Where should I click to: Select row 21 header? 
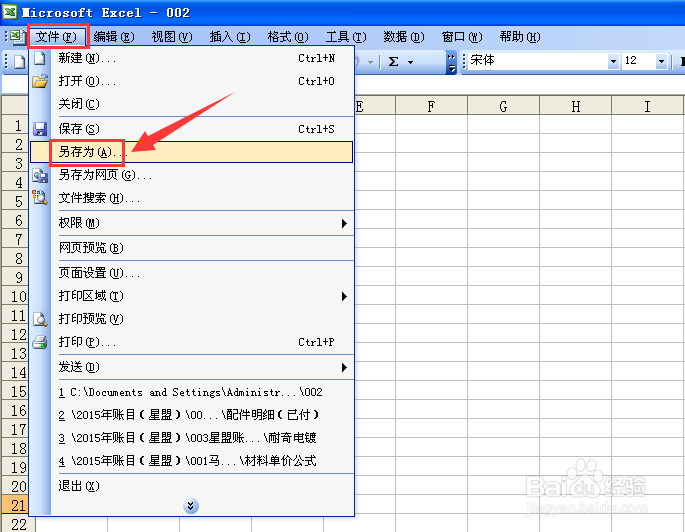[16, 505]
